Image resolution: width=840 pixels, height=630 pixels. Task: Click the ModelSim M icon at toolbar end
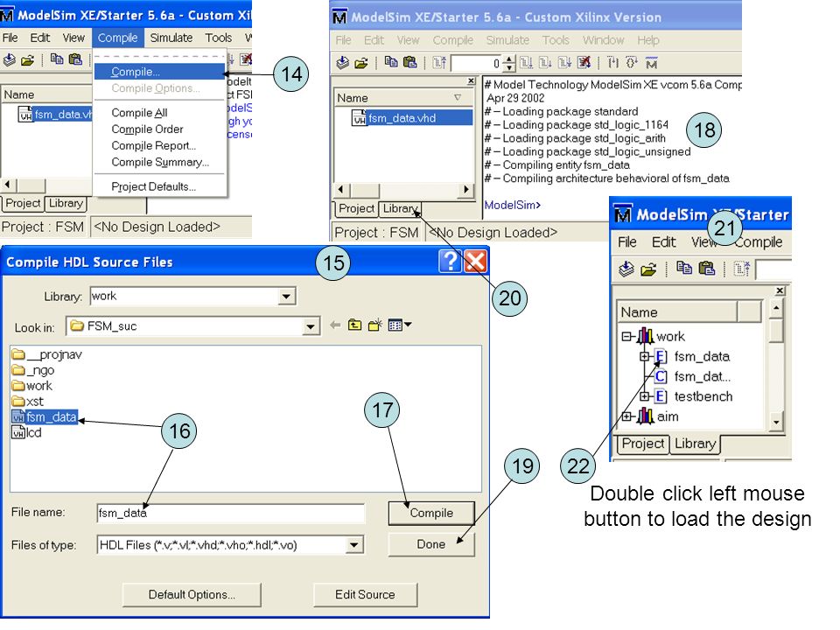coord(651,63)
